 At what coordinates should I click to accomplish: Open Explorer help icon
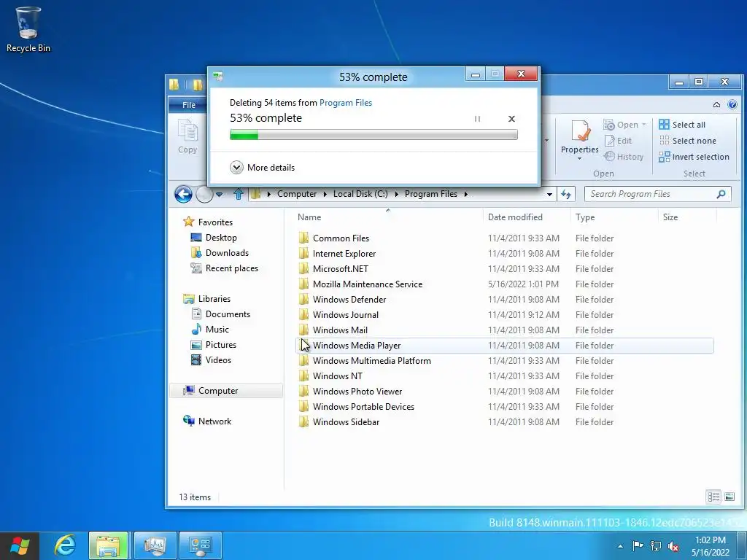pyautogui.click(x=732, y=105)
